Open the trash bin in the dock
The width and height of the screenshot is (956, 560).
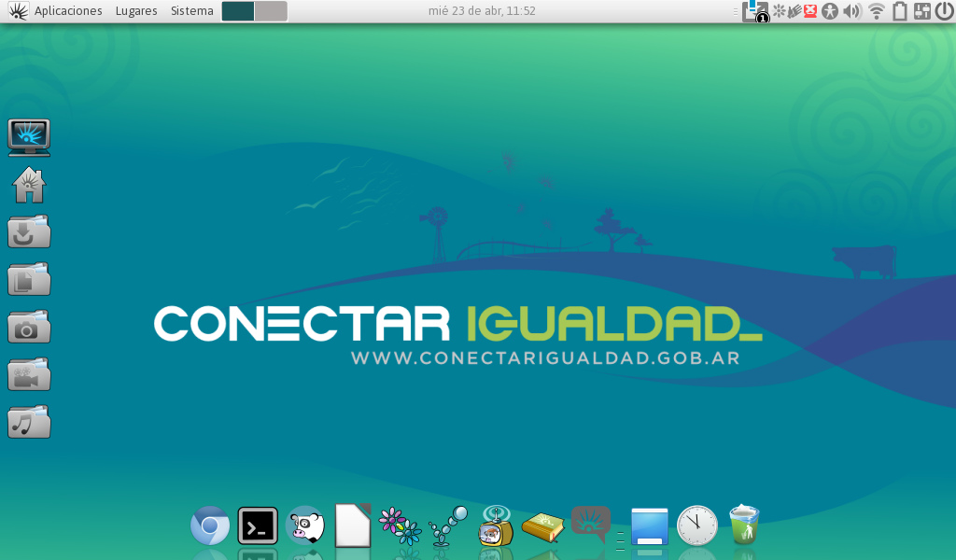point(744,524)
